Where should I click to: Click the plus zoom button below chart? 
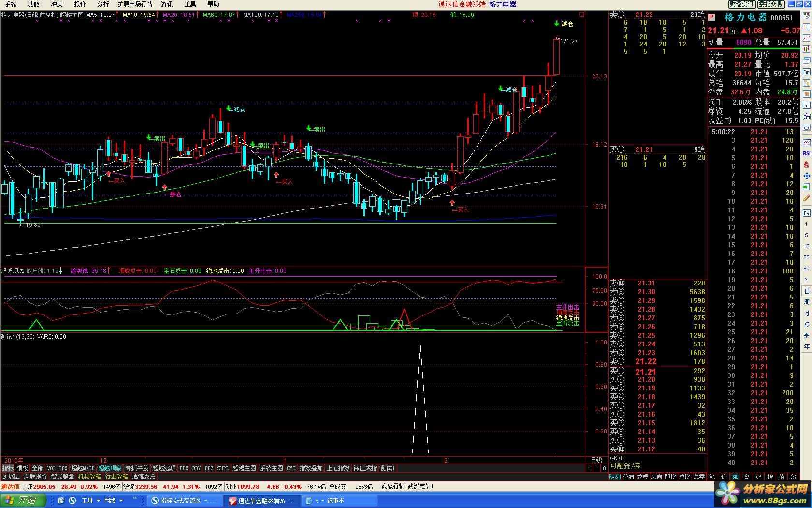point(589,468)
